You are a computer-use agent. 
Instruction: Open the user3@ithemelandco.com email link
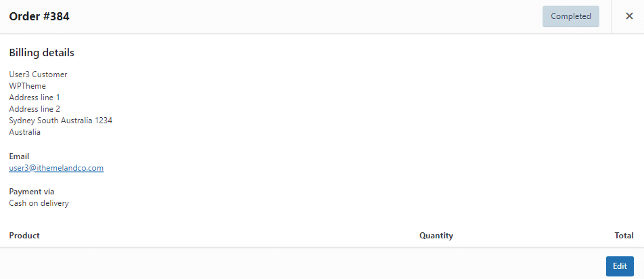pos(56,168)
